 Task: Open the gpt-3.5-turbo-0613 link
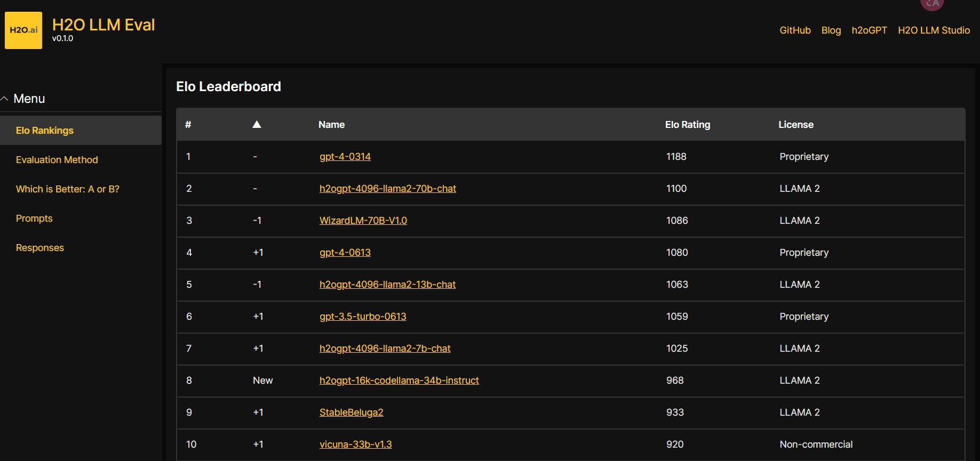coord(363,317)
